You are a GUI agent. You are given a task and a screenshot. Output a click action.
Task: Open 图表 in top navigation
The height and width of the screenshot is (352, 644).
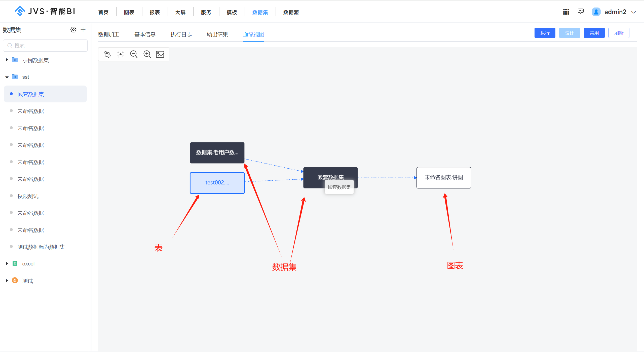(129, 12)
